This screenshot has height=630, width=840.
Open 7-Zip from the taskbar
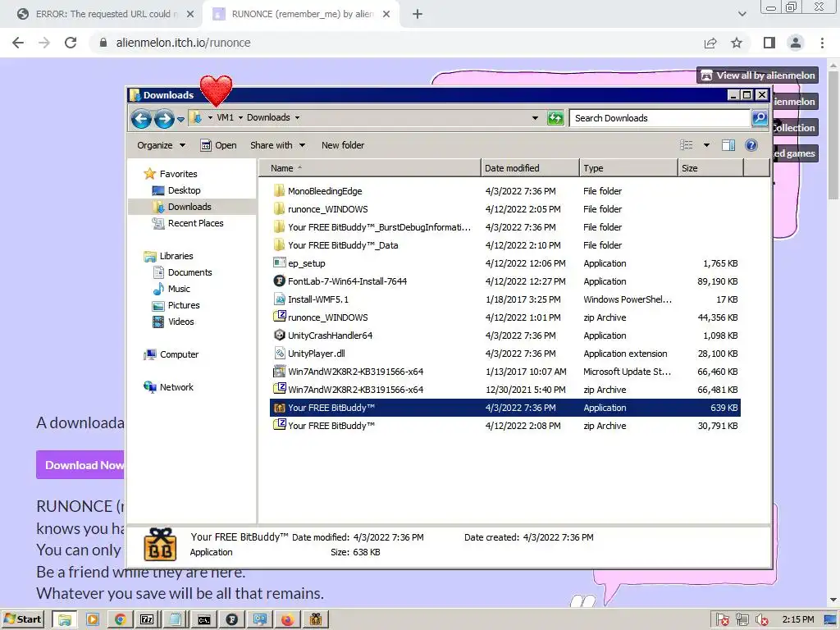click(x=147, y=620)
